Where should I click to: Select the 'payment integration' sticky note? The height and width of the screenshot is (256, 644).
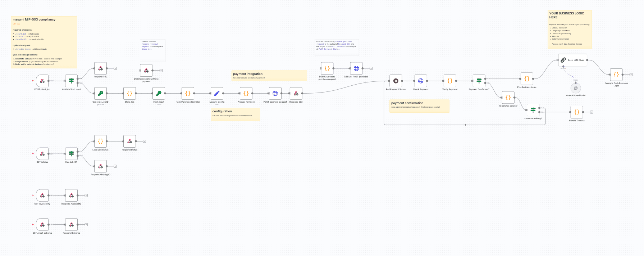[x=269, y=76]
